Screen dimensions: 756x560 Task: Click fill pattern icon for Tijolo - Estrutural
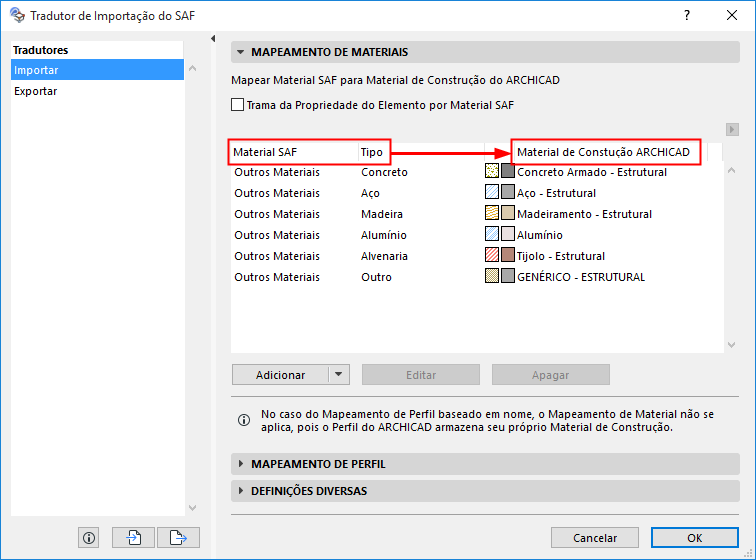pyautogui.click(x=492, y=255)
